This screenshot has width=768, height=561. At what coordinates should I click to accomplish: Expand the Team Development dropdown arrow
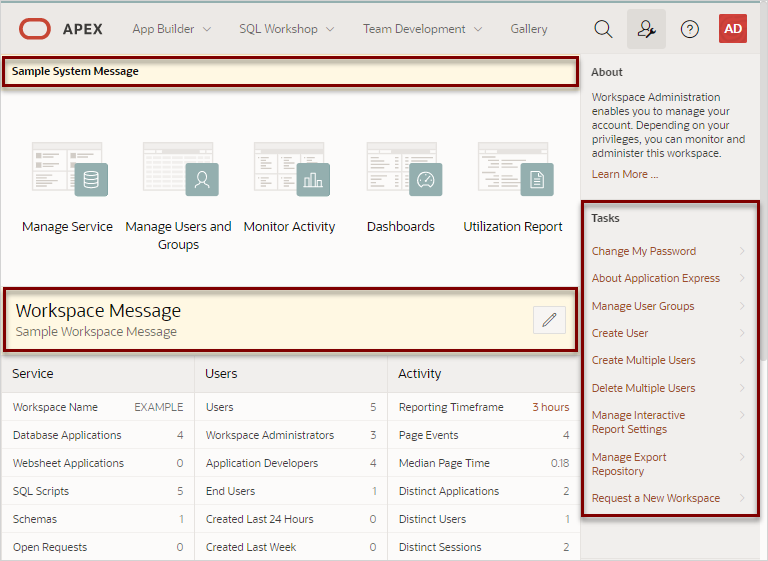(478, 29)
